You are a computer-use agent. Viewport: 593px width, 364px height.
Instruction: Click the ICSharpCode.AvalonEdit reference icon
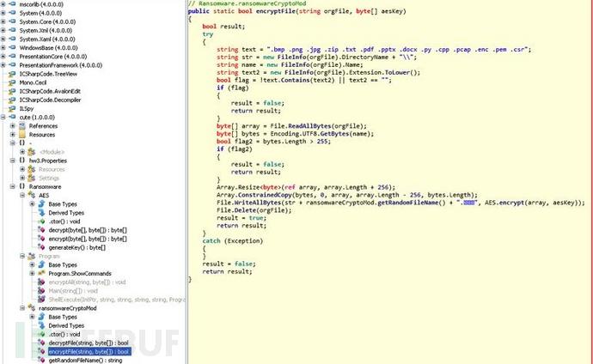click(12, 91)
